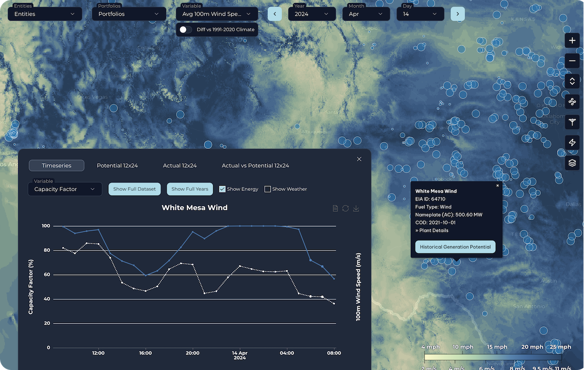Switch to the Potential 12x24 tab

click(117, 166)
